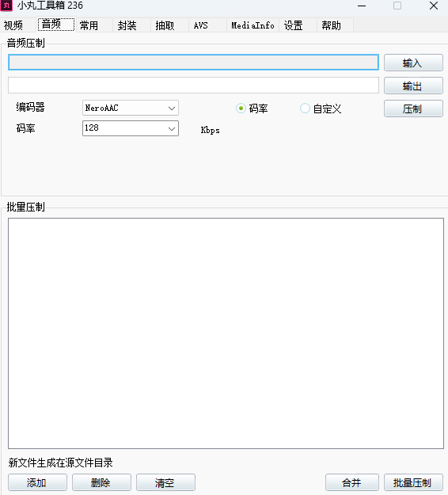
Task: Switch to the AVS tab
Action: [x=201, y=25]
